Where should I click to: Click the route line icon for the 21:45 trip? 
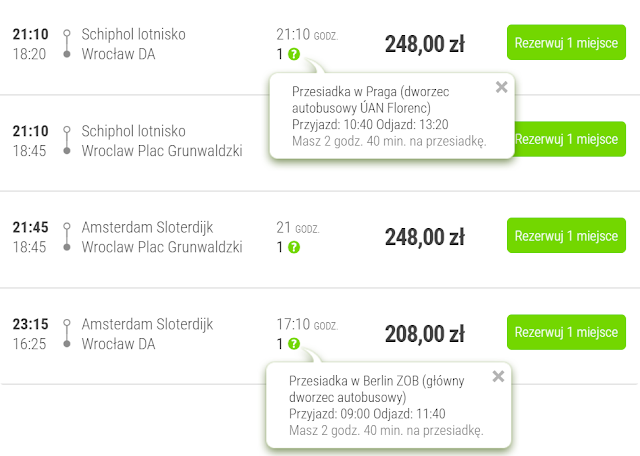tap(66, 237)
